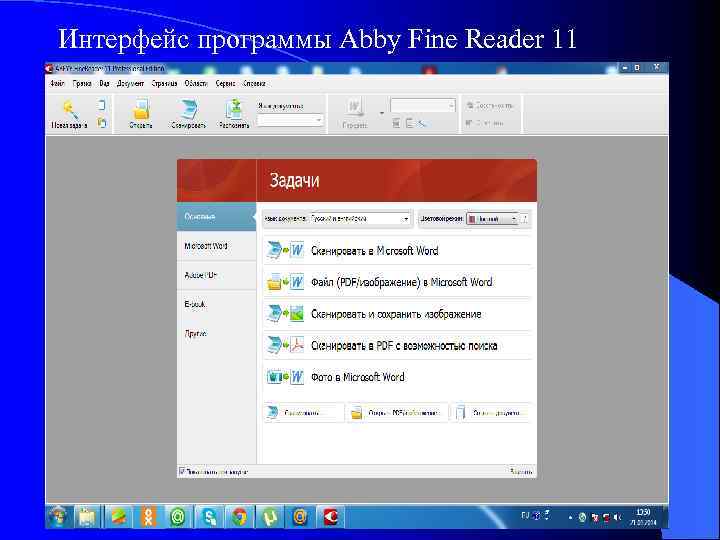Click the taskbar clock
Viewport: 720px width, 540px height.
643,517
